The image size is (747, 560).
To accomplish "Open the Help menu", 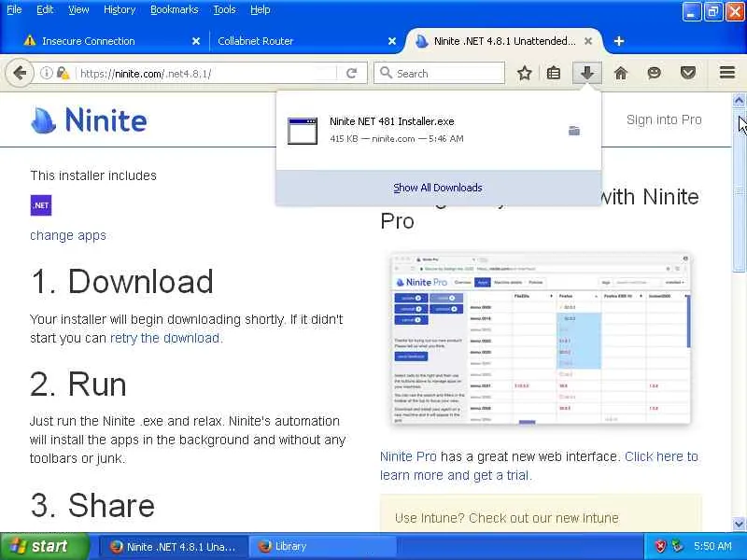I will (261, 9).
